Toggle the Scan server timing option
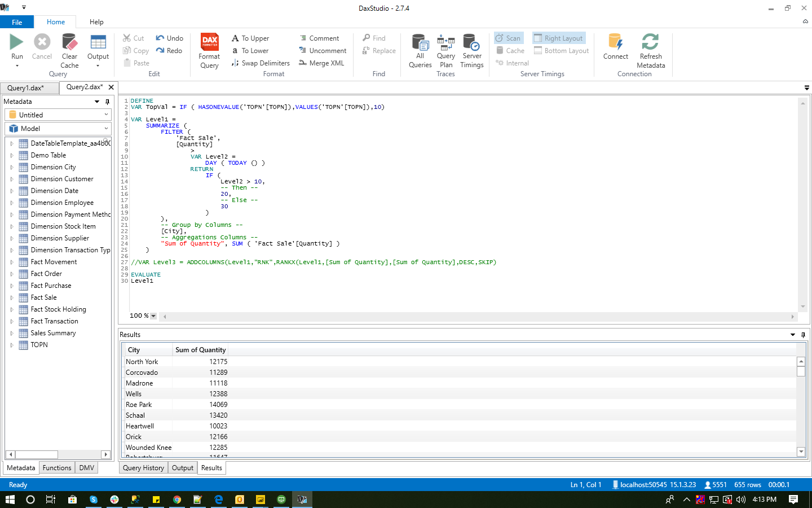The width and height of the screenshot is (812, 508). pos(509,38)
